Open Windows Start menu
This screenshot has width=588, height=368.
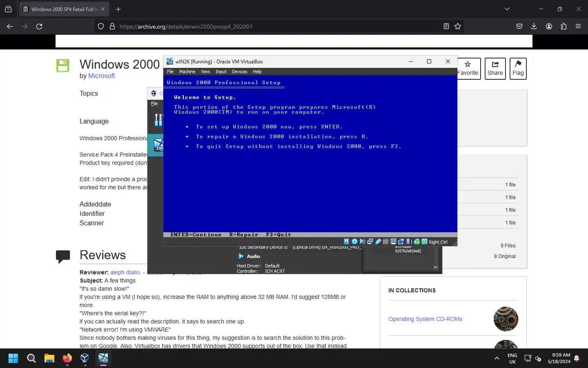(13, 358)
